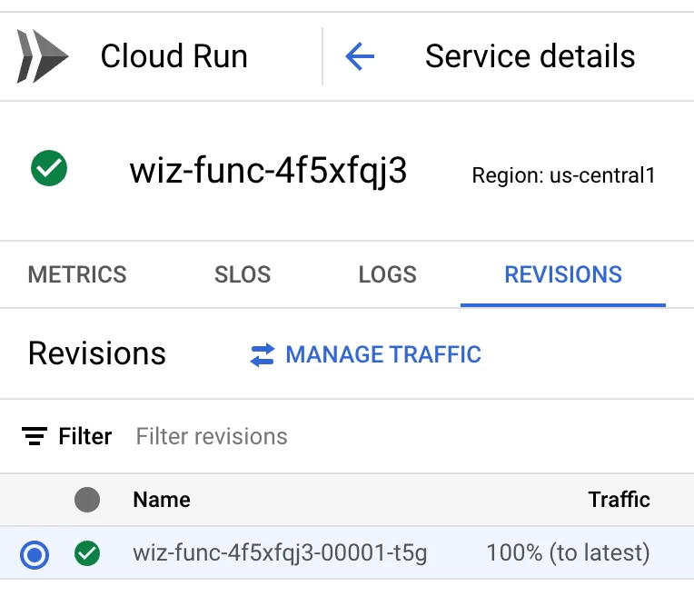This screenshot has height=616, width=694.
Task: Click the Filter lines icon
Action: click(x=35, y=436)
